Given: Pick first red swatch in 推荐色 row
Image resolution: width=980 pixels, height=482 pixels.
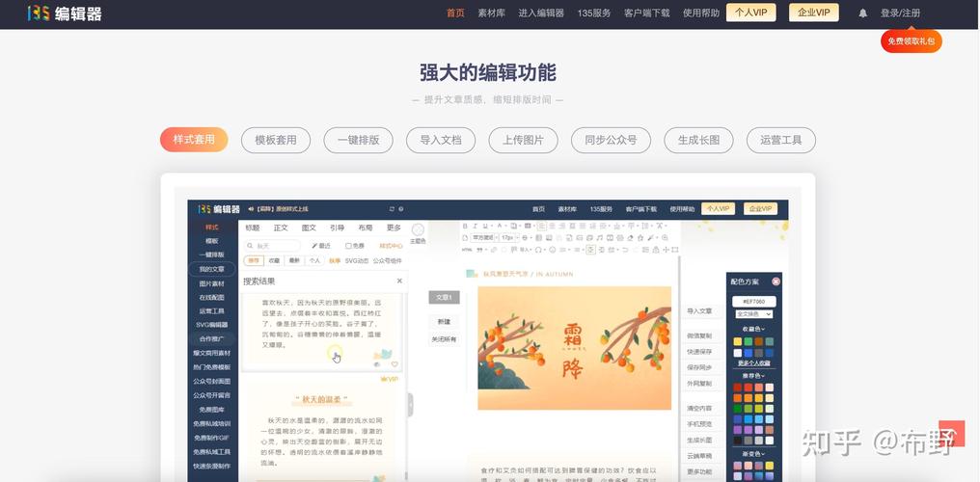Looking at the screenshot, I should point(738,388).
